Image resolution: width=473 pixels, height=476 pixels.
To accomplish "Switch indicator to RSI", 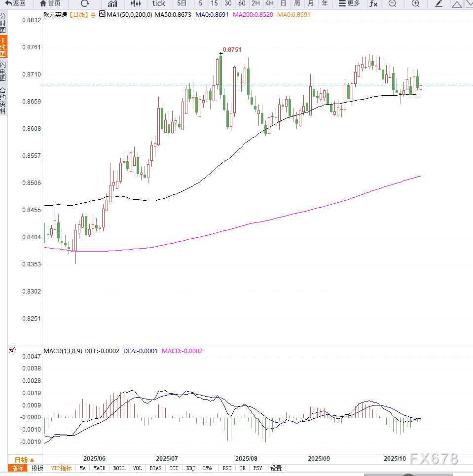I will point(227,468).
